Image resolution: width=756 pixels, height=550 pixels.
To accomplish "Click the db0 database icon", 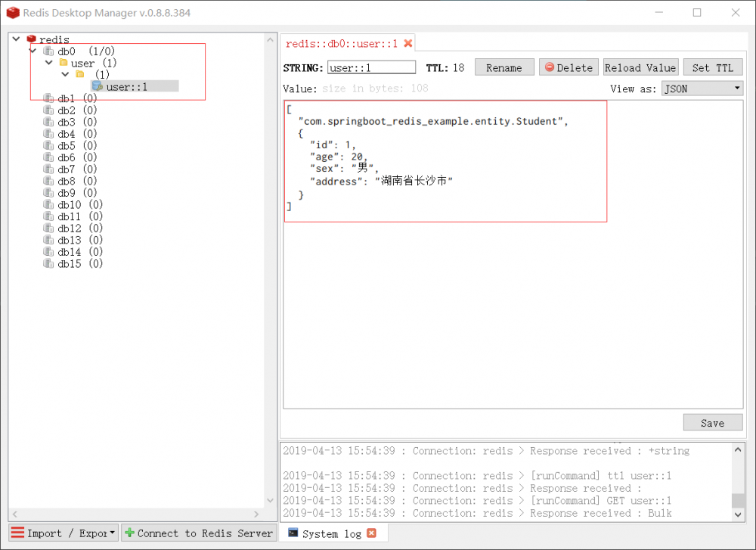I will coord(48,51).
